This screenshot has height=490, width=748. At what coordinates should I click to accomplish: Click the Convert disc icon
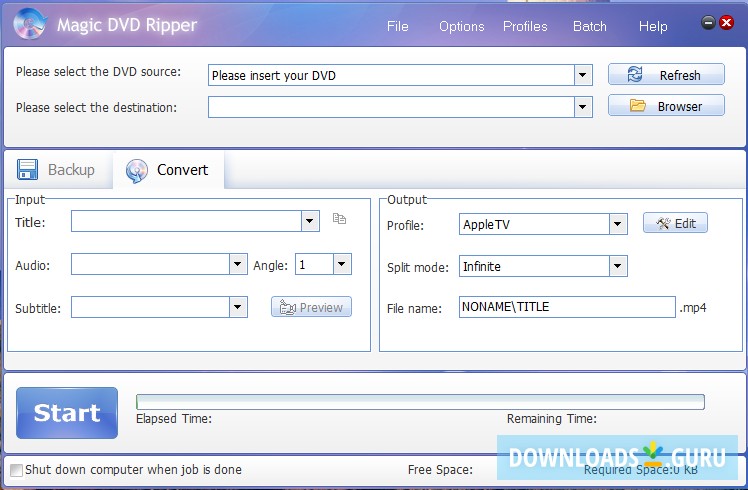136,171
